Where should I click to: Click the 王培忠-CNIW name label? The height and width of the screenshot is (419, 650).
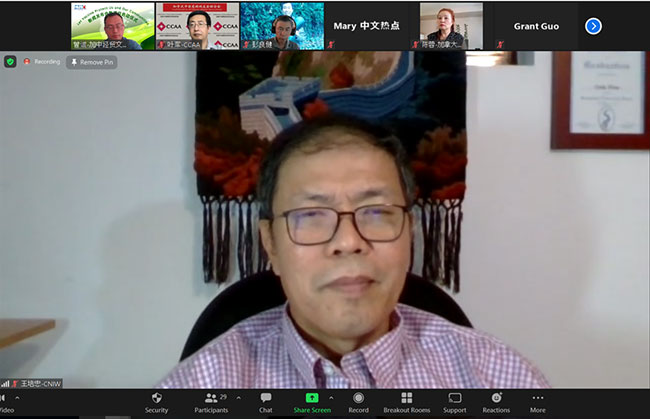click(41, 384)
